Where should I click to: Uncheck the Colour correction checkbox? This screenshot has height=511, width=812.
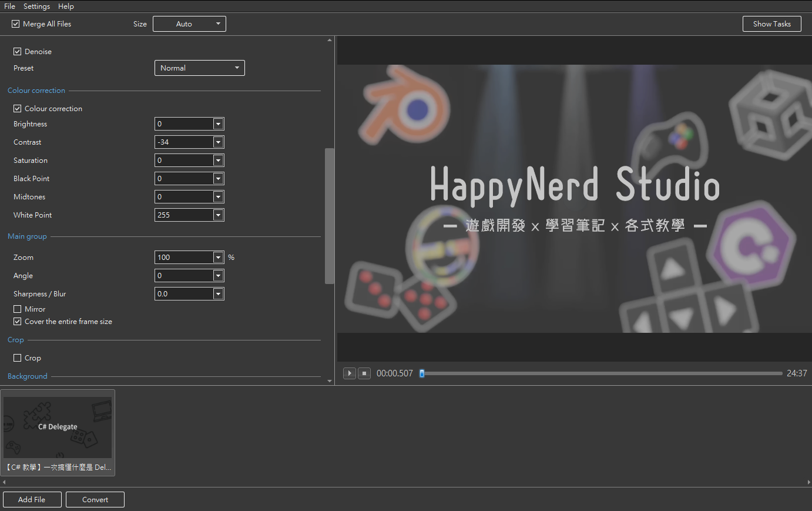pos(18,109)
